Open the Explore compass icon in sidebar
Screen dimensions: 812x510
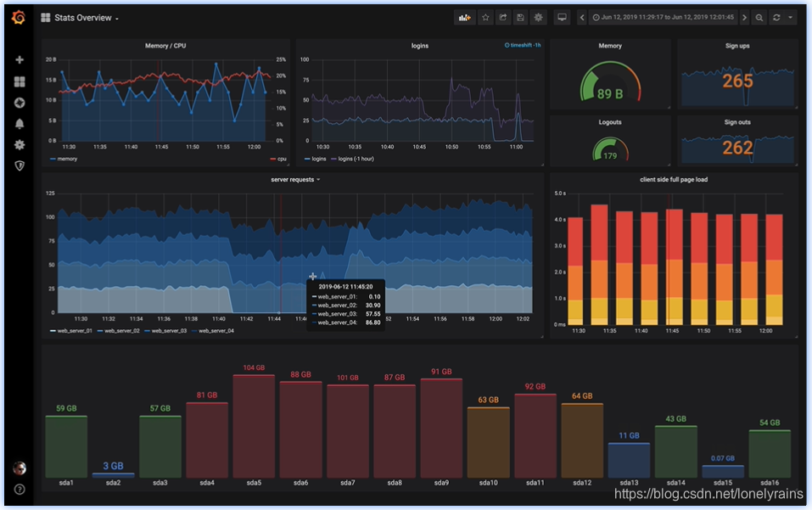click(20, 103)
